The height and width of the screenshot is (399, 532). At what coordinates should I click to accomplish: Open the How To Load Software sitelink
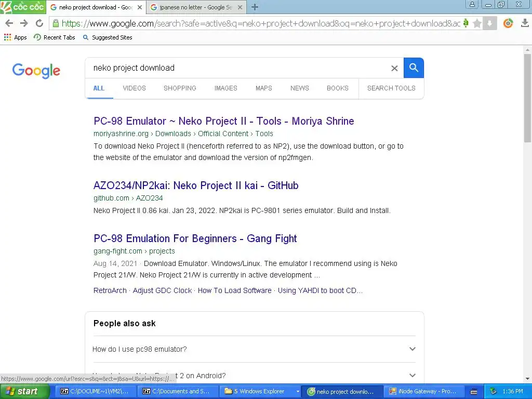234,290
